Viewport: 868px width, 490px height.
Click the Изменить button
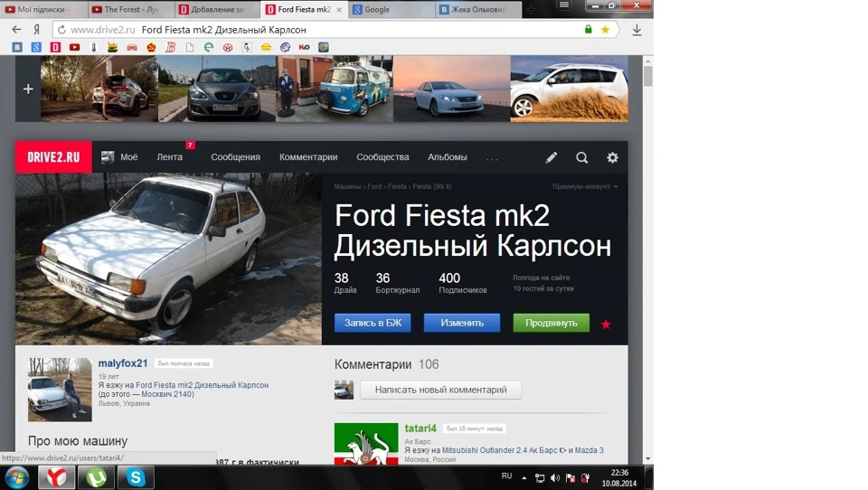pyautogui.click(x=462, y=323)
